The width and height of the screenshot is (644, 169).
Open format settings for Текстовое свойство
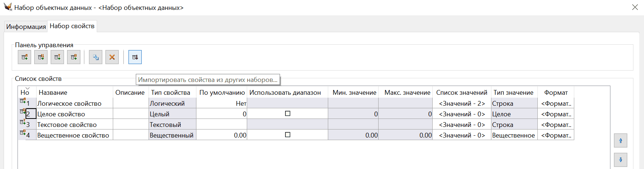click(x=556, y=125)
